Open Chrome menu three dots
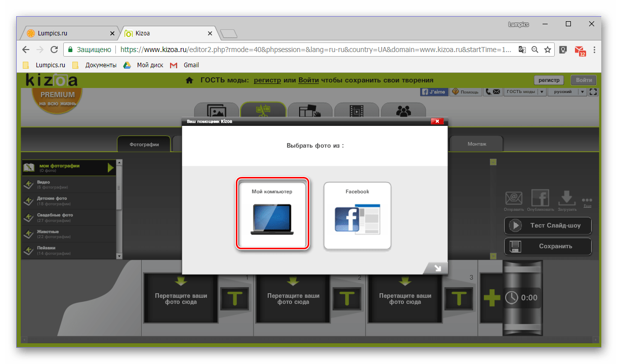The width and height of the screenshot is (620, 364). click(594, 50)
